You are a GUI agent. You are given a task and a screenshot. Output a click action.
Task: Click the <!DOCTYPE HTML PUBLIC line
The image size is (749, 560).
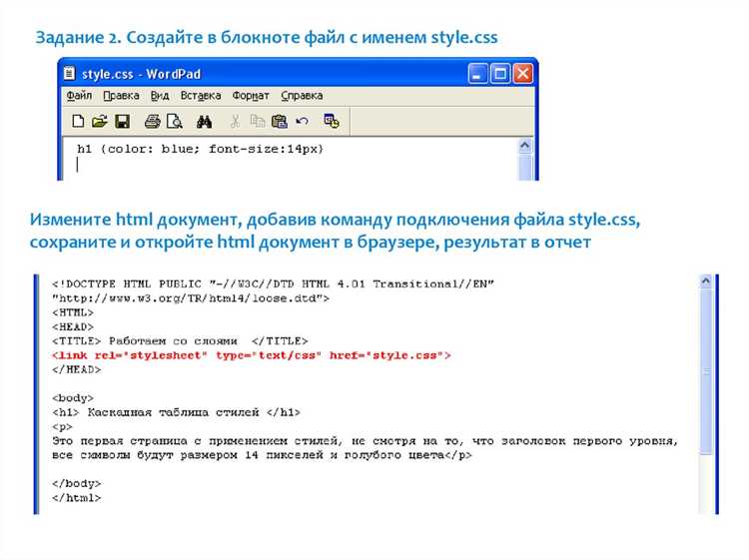273,284
